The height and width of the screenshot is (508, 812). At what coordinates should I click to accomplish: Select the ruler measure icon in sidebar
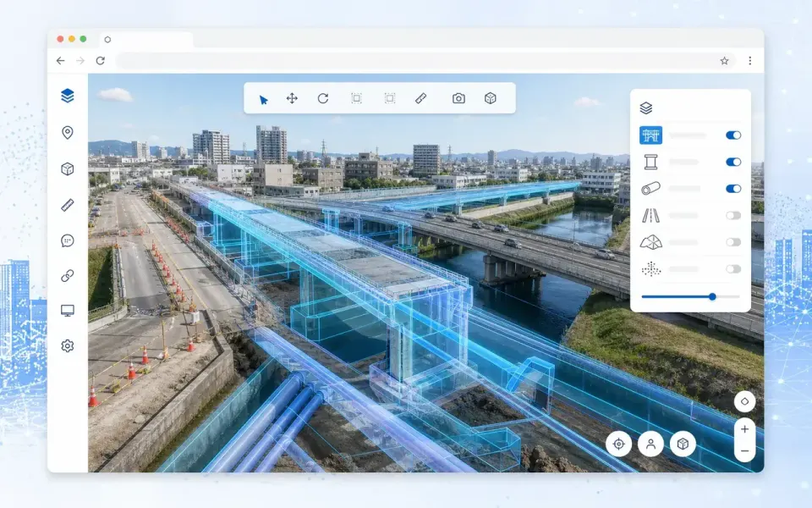(x=68, y=205)
